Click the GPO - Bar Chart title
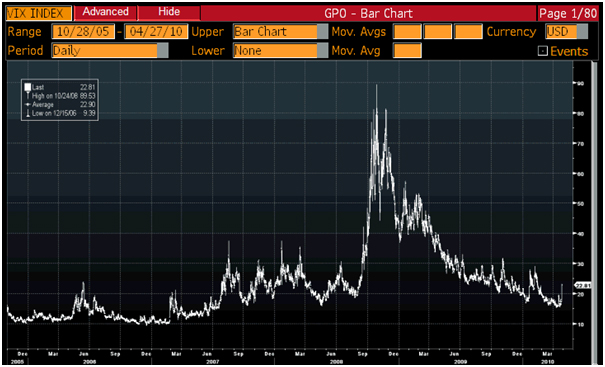The image size is (605, 367). click(368, 14)
